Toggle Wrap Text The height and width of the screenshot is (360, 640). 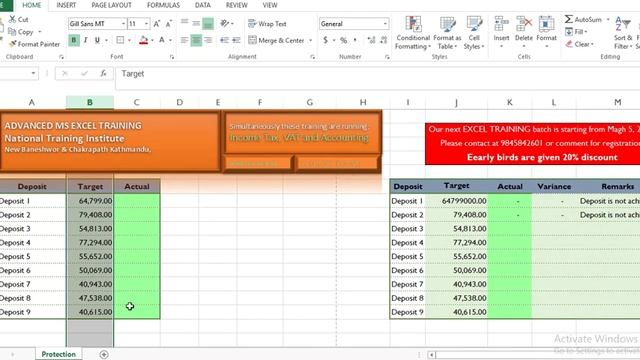(x=267, y=24)
